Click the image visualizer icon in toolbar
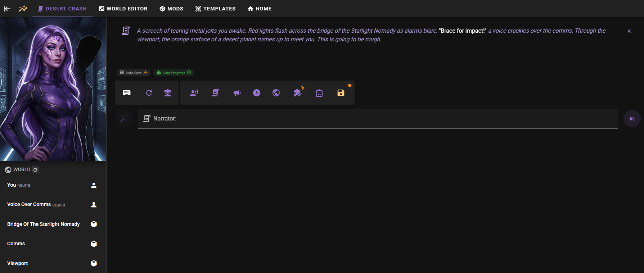The image size is (644, 273). (x=319, y=93)
